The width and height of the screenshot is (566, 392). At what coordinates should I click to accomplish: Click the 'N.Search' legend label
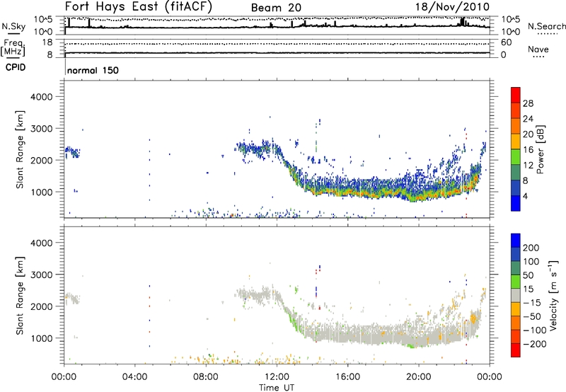(546, 26)
